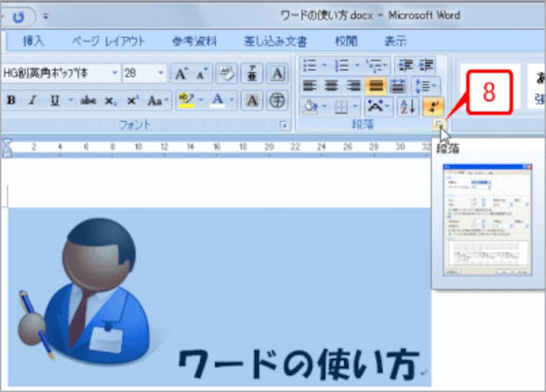
Task: Click Grow Font icon
Action: pos(181,74)
